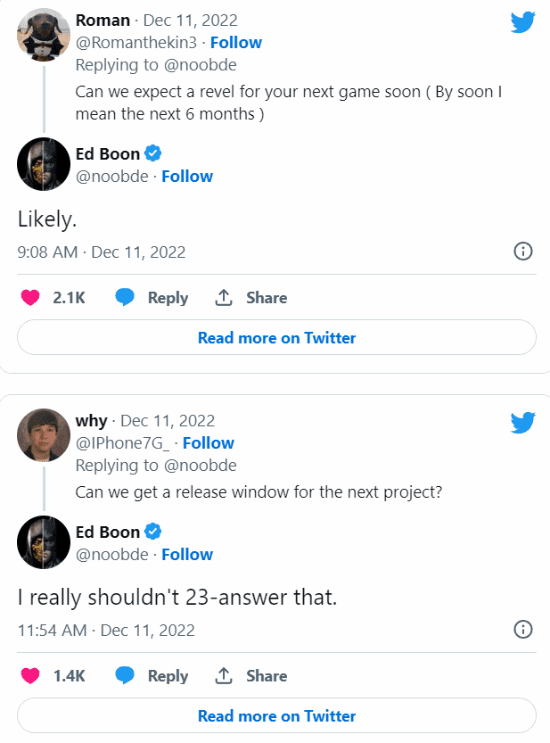The height and width of the screenshot is (743, 550).
Task: Click the reply bubble icon in first tweet
Action: click(x=125, y=298)
